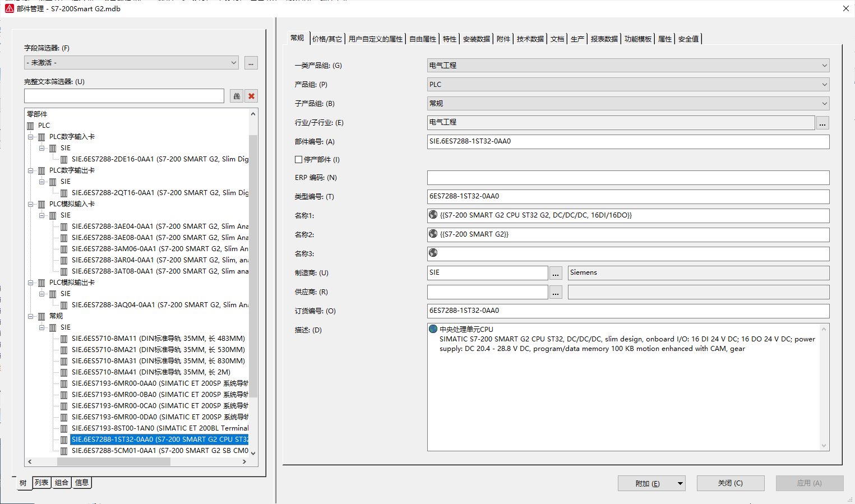Switch to the 价格/其它 tab
This screenshot has width=855, height=504.
tap(327, 39)
